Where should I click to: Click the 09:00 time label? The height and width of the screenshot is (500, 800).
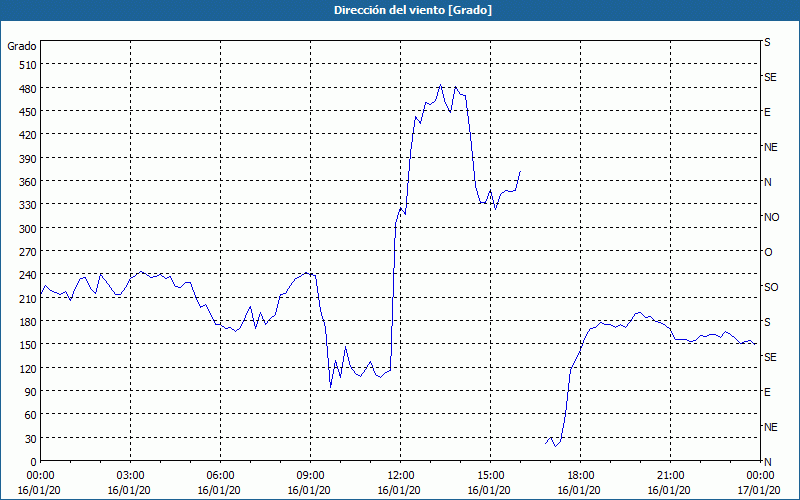[x=310, y=476]
